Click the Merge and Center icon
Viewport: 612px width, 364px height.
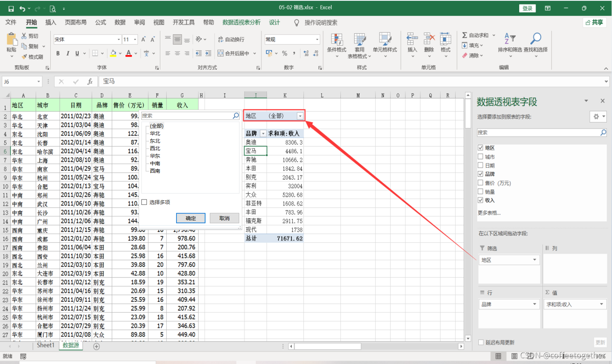tap(221, 53)
